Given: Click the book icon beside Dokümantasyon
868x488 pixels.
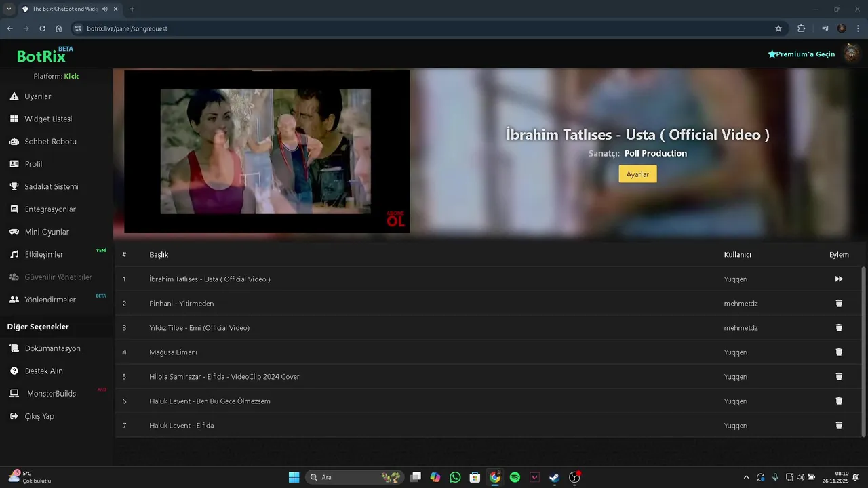Looking at the screenshot, I should coord(14,348).
